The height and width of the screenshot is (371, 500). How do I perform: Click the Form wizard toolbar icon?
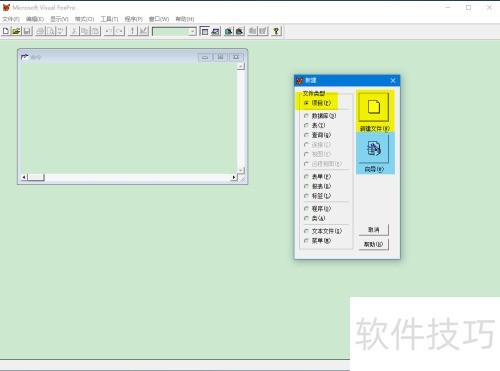click(229, 31)
